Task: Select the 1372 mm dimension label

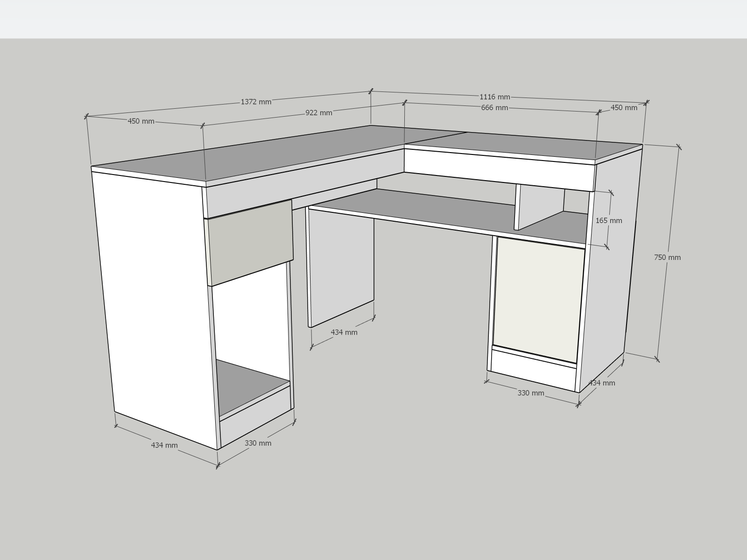Action: click(256, 102)
